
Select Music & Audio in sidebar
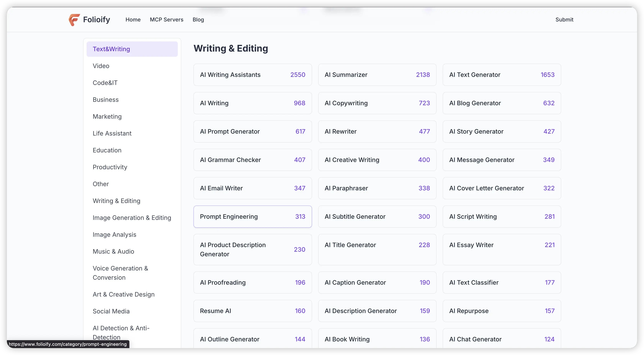[x=113, y=251]
